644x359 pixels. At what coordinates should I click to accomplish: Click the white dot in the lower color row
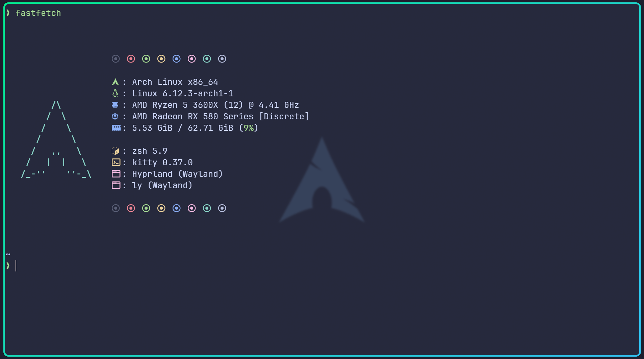[222, 208]
